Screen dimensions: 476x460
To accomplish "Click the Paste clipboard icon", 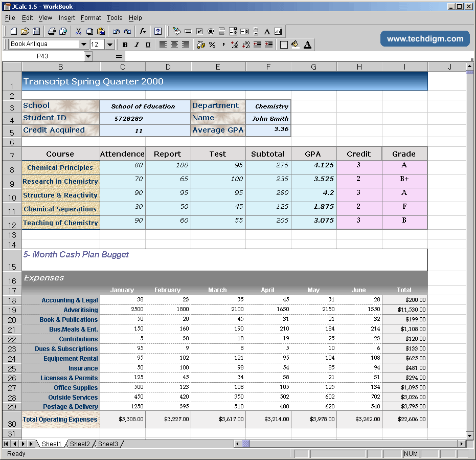I will (101, 31).
